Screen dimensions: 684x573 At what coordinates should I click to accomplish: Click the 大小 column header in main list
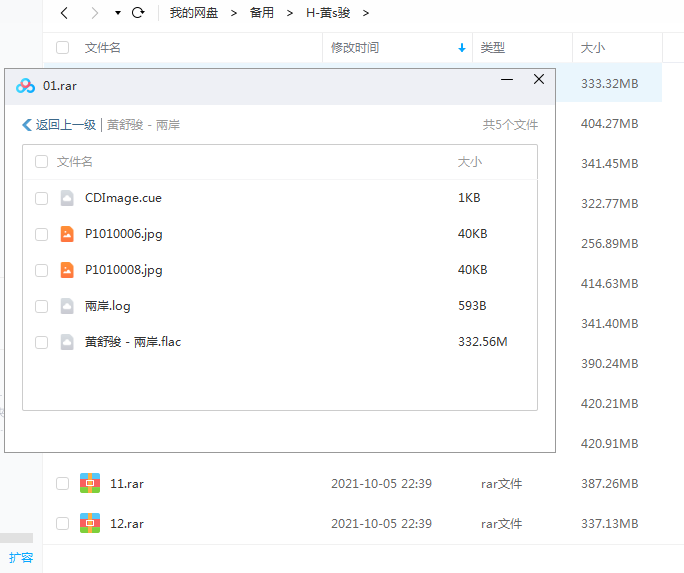(x=593, y=48)
